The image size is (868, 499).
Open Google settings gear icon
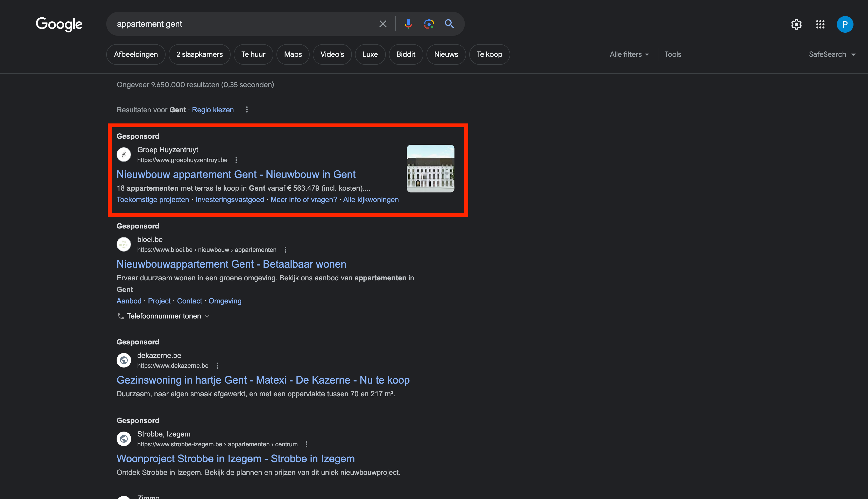(x=796, y=24)
